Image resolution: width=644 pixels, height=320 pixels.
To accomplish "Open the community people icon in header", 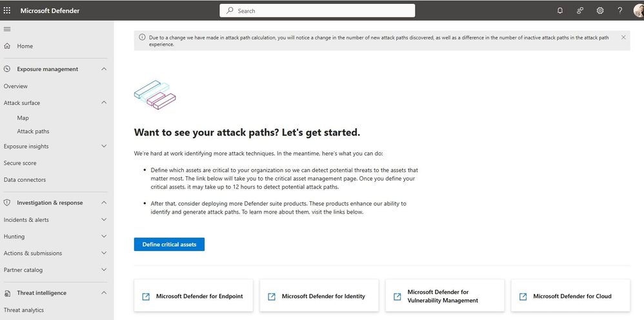I will point(580,11).
